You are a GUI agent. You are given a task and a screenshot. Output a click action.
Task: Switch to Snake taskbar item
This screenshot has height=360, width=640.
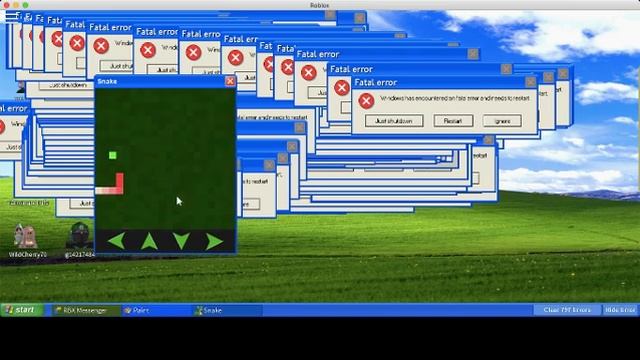click(x=227, y=310)
